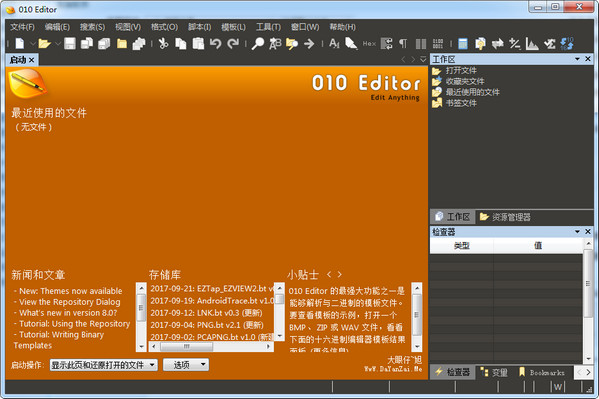
Task: Click the blue Convert numbers icon
Action: point(567,44)
